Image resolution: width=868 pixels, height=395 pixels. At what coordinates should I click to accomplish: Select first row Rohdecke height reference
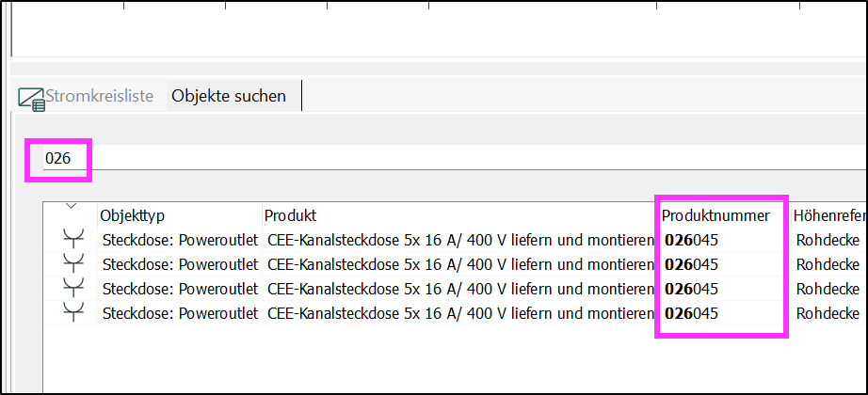pos(828,241)
